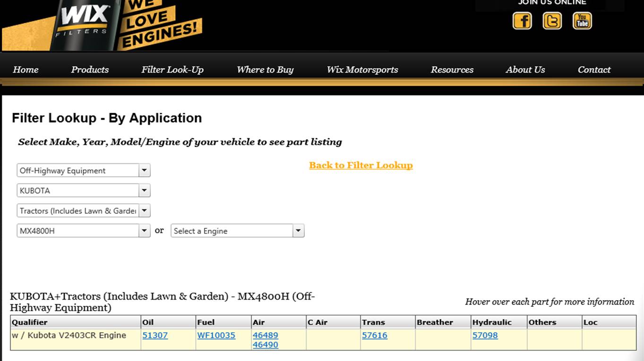Image resolution: width=644 pixels, height=361 pixels.
Task: Open the Contact menu item
Action: (x=594, y=69)
